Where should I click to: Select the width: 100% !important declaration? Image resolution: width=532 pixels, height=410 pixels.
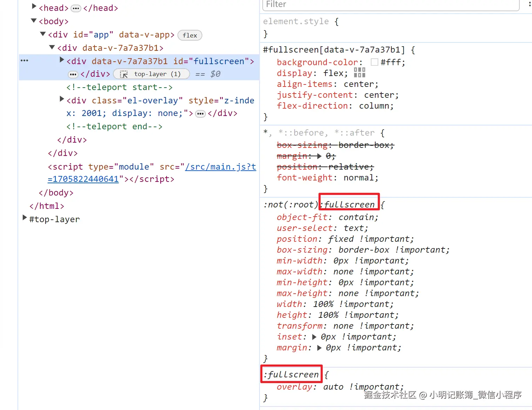(335, 304)
